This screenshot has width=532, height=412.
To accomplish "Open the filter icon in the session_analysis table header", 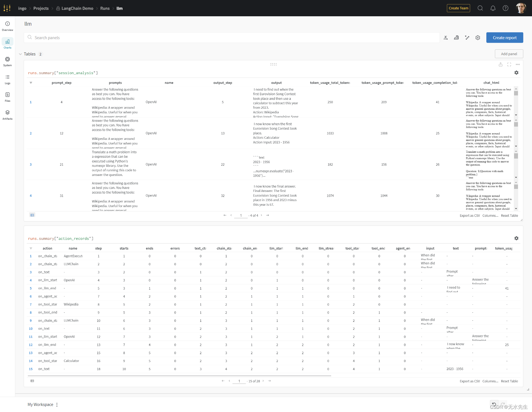I will (x=31, y=83).
